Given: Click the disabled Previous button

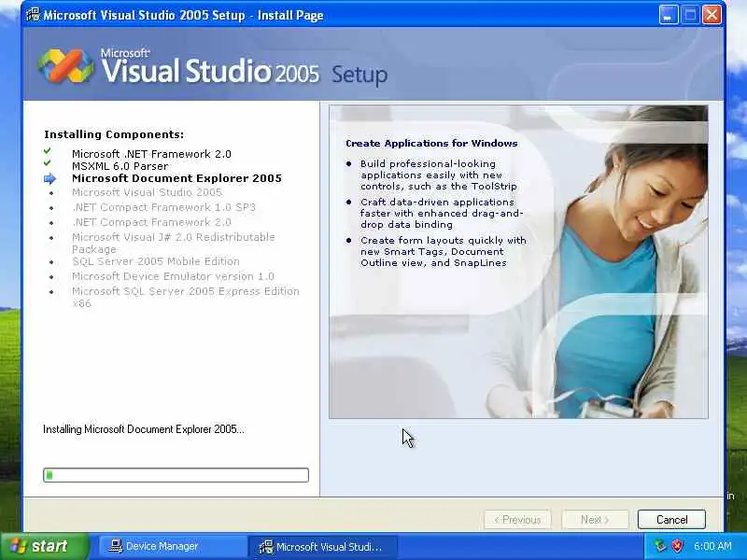Looking at the screenshot, I should pyautogui.click(x=517, y=520).
